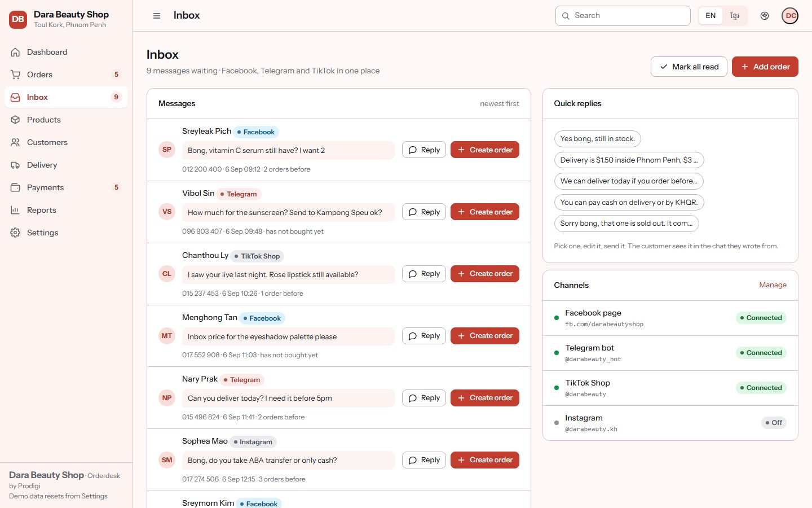Click the Payments wallet icon

pyautogui.click(x=15, y=187)
